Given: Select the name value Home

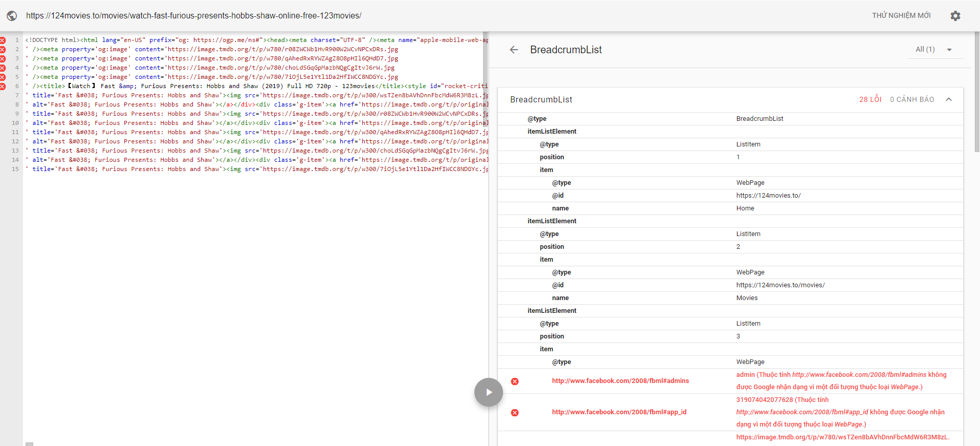Looking at the screenshot, I should 745,208.
